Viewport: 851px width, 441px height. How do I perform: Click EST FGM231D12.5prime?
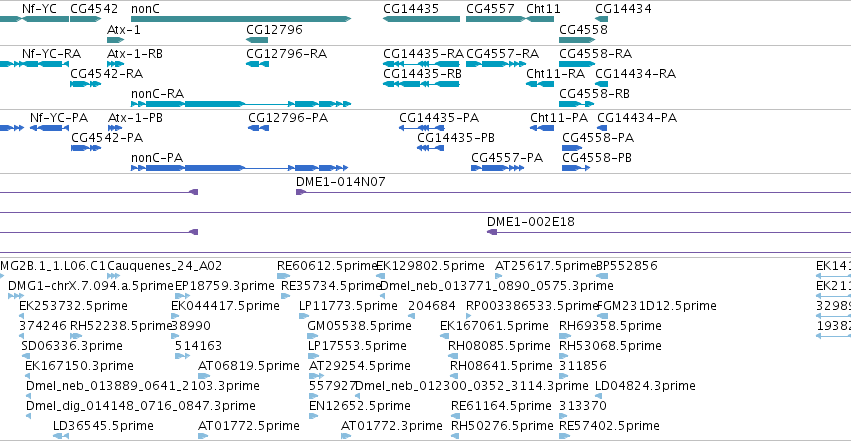coord(601,316)
